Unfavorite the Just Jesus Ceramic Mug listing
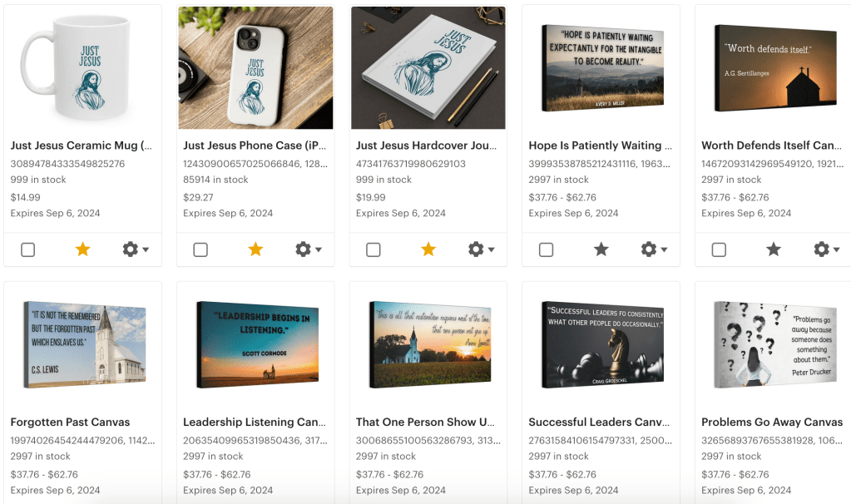Screen dimensions: 851x504 [x=82, y=250]
